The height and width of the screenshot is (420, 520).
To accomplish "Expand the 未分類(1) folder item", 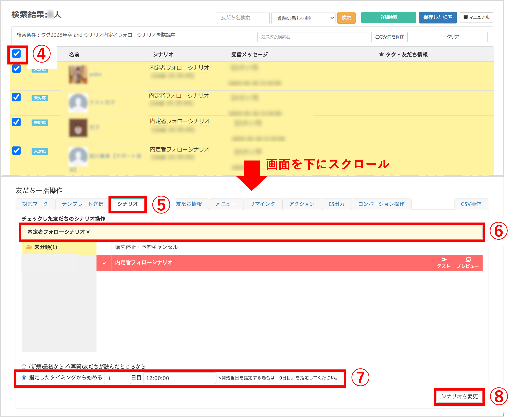I will pos(46,247).
